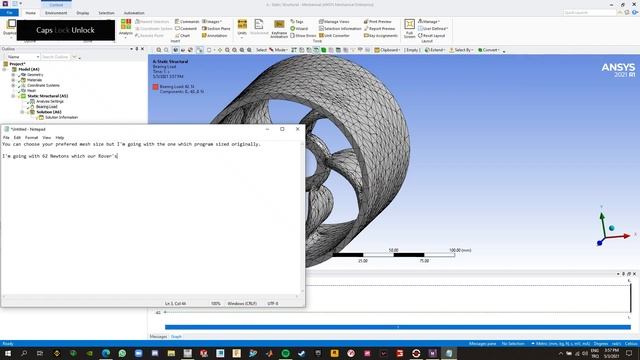Screen dimensions: 640x360
Task: Open the Tags tool
Action: 297,21
